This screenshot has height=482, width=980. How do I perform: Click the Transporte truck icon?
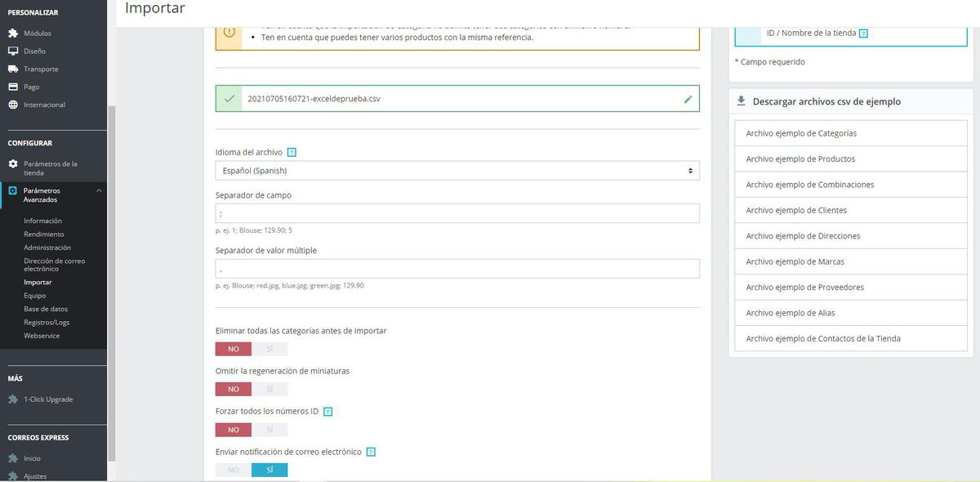13,69
